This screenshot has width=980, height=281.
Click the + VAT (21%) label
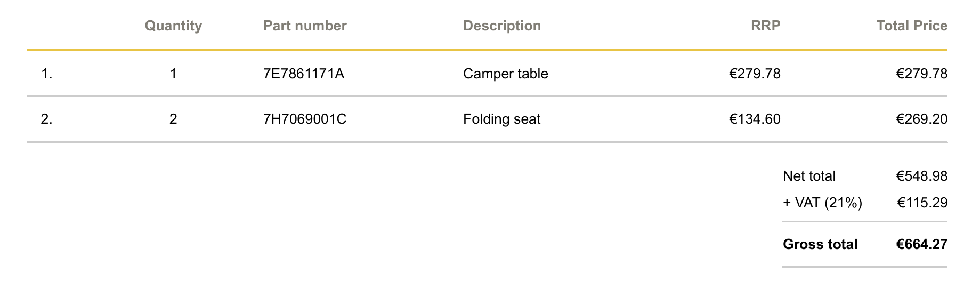822,203
